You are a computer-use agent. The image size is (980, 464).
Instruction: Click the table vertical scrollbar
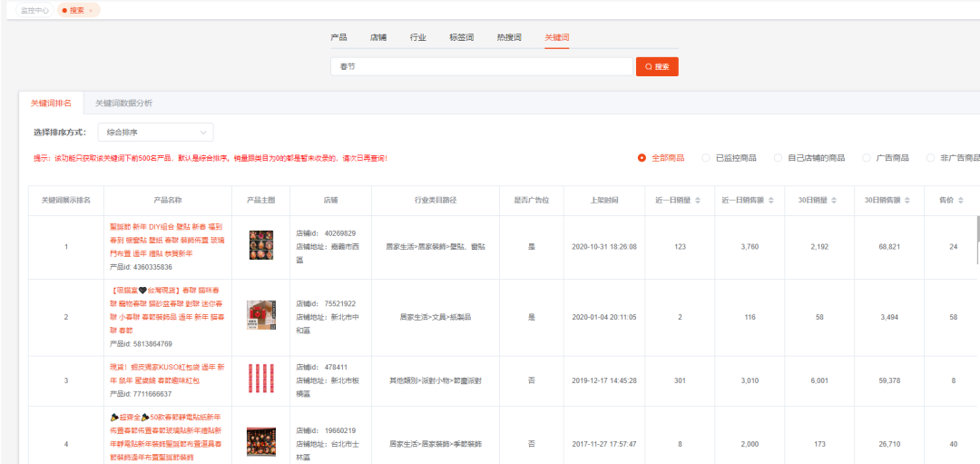pyautogui.click(x=977, y=238)
